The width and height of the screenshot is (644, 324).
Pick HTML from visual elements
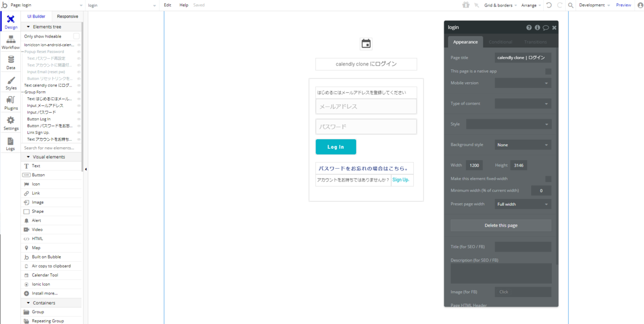tap(52, 239)
